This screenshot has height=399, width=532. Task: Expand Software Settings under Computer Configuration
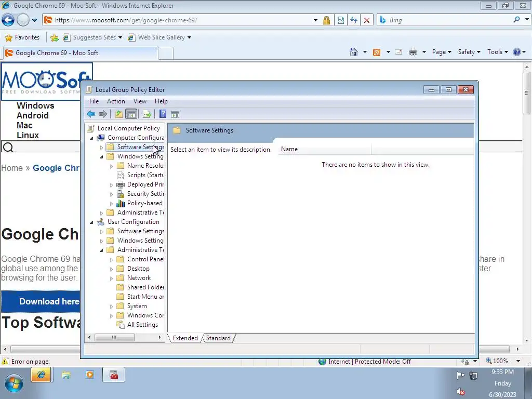[101, 148]
